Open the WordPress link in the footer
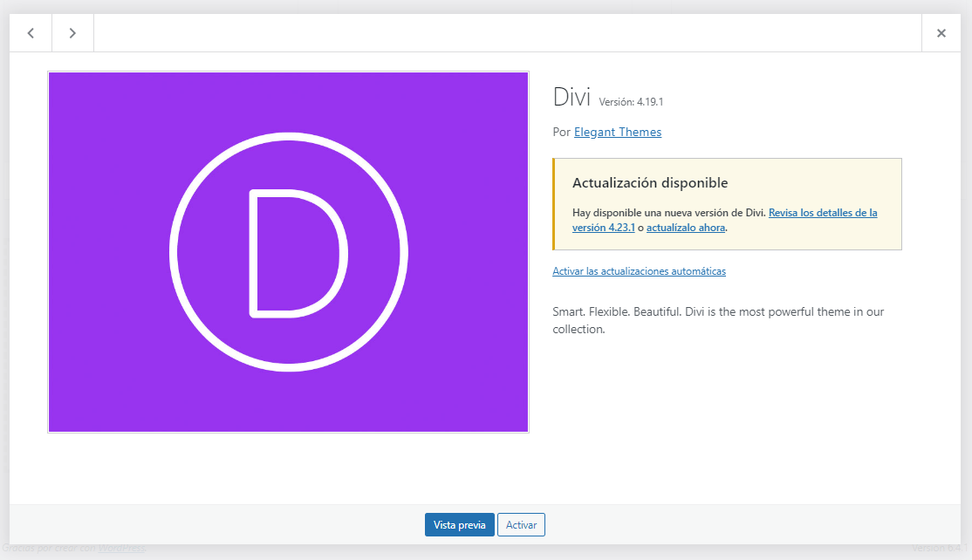 click(121, 548)
